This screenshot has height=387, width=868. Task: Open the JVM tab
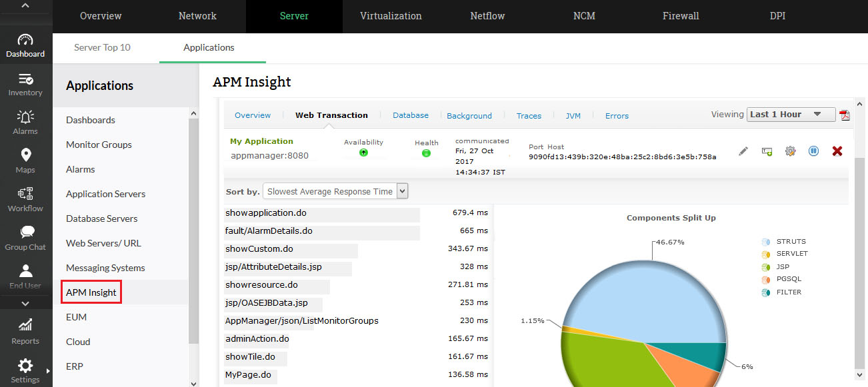(573, 116)
